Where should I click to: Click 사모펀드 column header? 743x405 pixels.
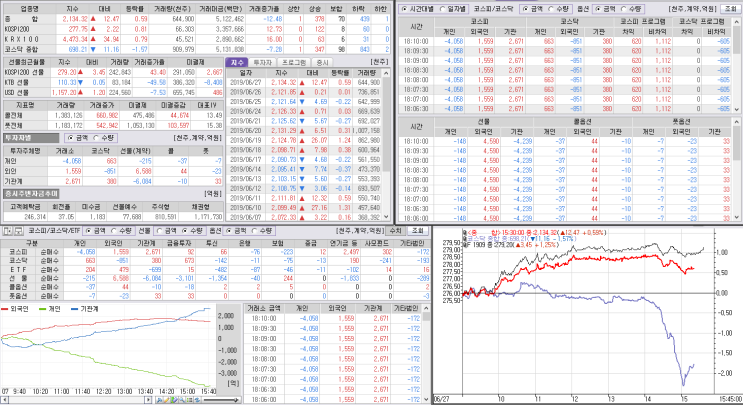(378, 242)
